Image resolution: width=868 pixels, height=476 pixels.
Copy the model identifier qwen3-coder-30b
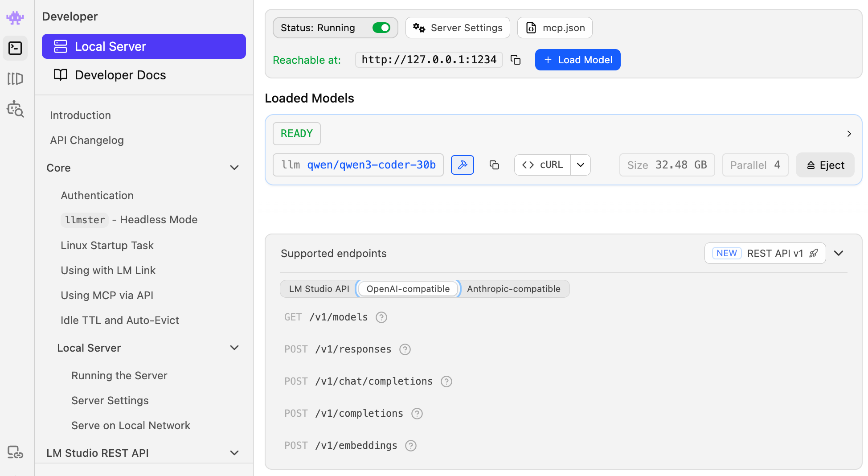494,165
